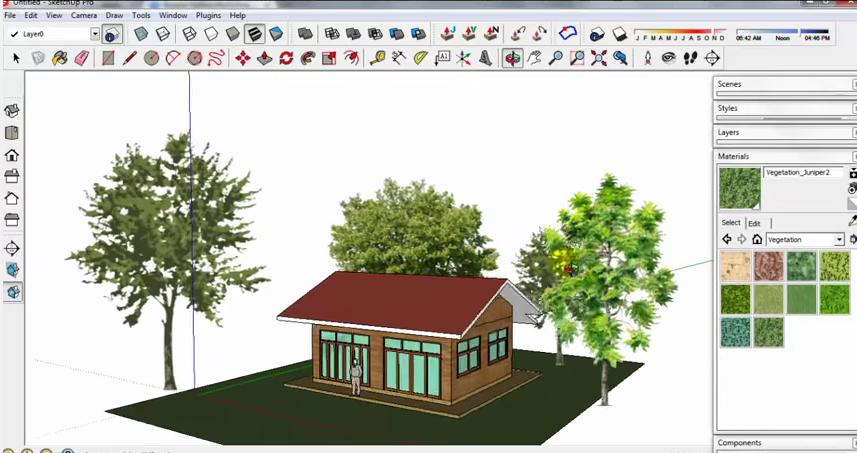Click the Zoom Extents tool
The height and width of the screenshot is (453, 857).
[x=598, y=58]
